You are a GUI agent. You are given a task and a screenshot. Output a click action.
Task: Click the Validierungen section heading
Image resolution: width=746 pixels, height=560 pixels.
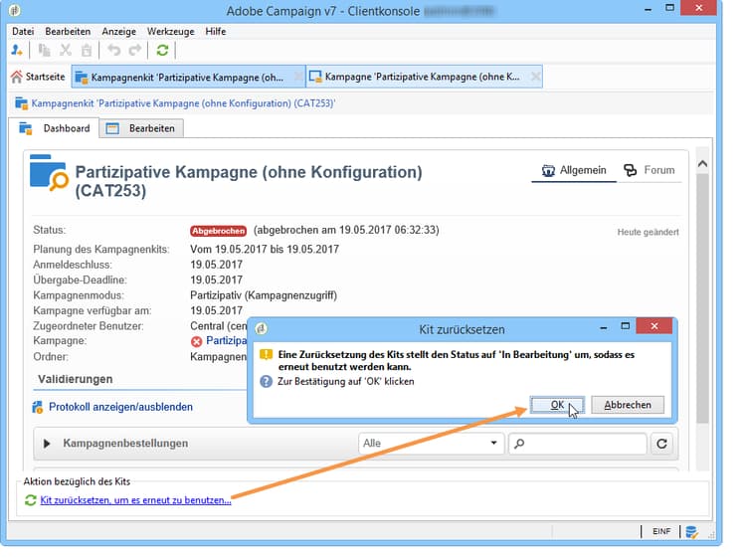[76, 379]
